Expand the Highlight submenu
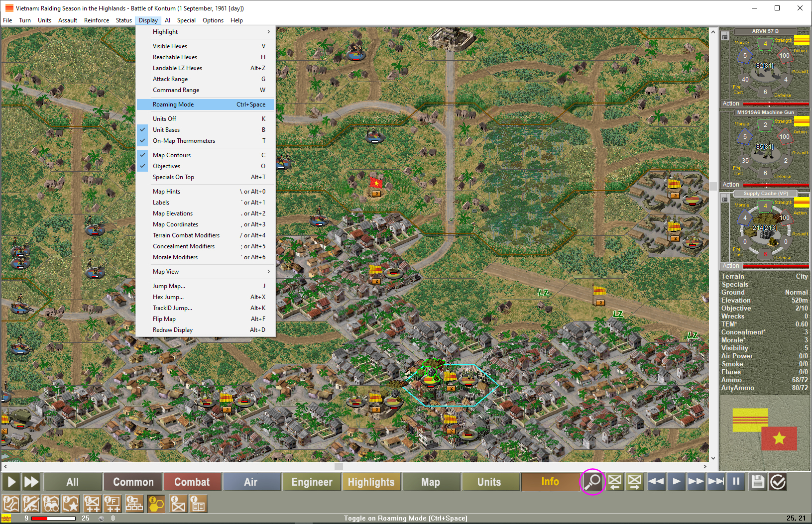 (x=206, y=32)
